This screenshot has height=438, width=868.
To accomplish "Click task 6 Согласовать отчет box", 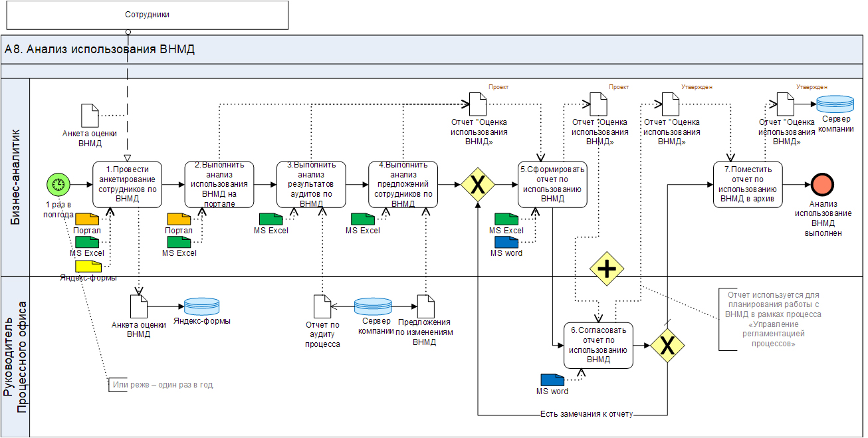I will [598, 346].
